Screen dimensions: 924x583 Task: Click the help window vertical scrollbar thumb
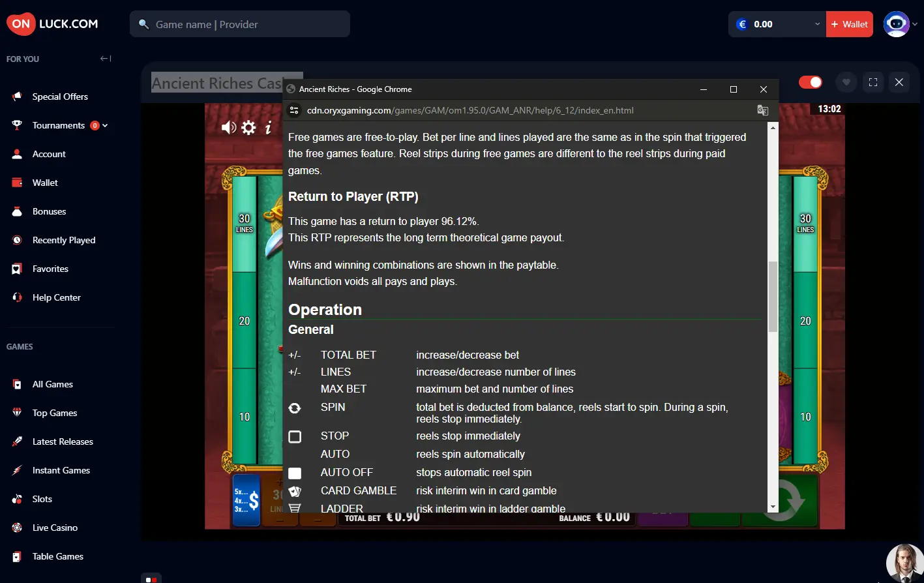[773, 297]
